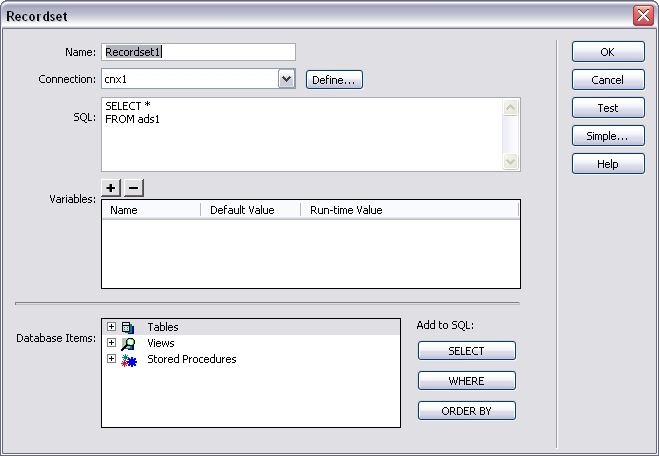Add SELECT clause to SQL
The width and height of the screenshot is (659, 456).
(466, 351)
